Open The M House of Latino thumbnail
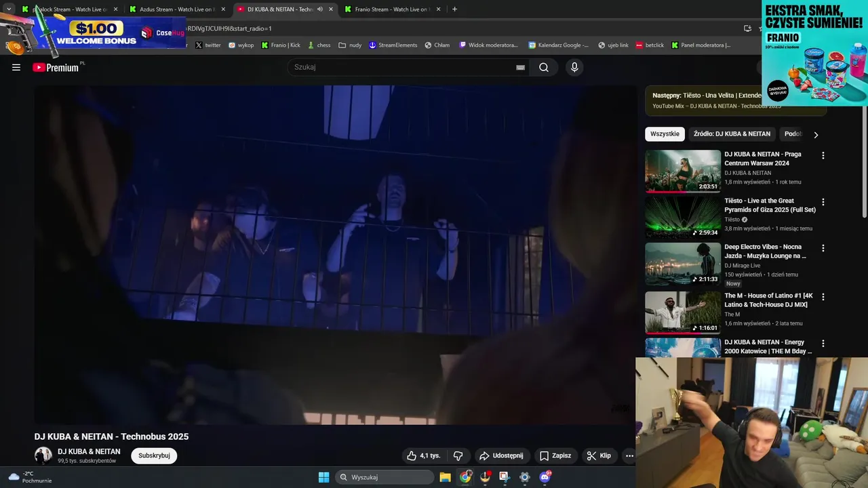 pyautogui.click(x=683, y=312)
